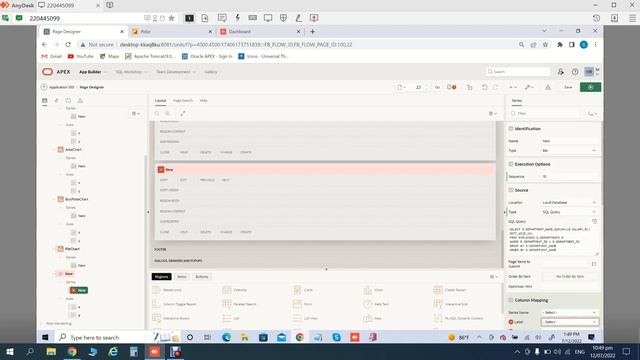Viewport: 640px width, 360px height.
Task: Select the Regions gallery tab
Action: [161, 277]
